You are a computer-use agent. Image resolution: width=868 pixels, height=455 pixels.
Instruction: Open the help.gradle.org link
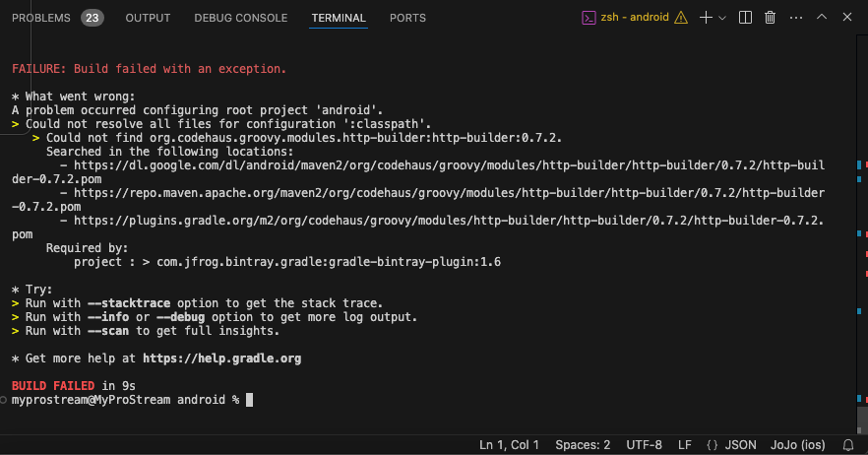pyautogui.click(x=222, y=358)
